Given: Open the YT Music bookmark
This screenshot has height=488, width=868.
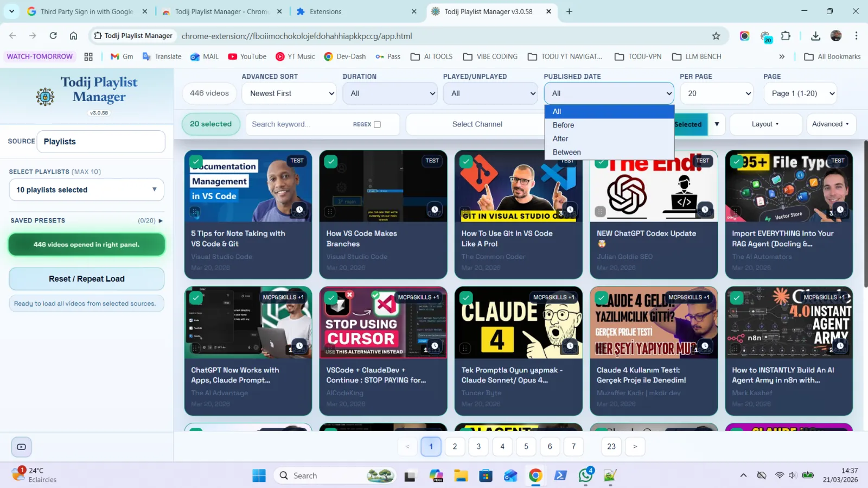Looking at the screenshot, I should point(296,56).
